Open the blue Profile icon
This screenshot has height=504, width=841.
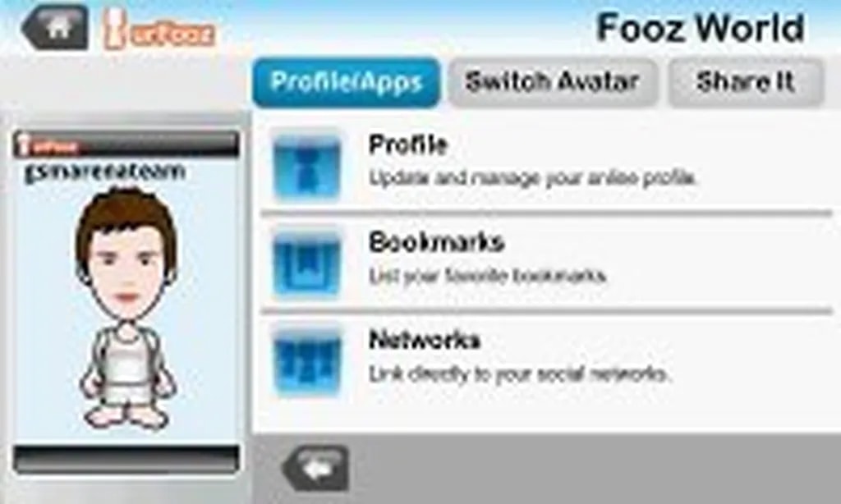coord(307,166)
